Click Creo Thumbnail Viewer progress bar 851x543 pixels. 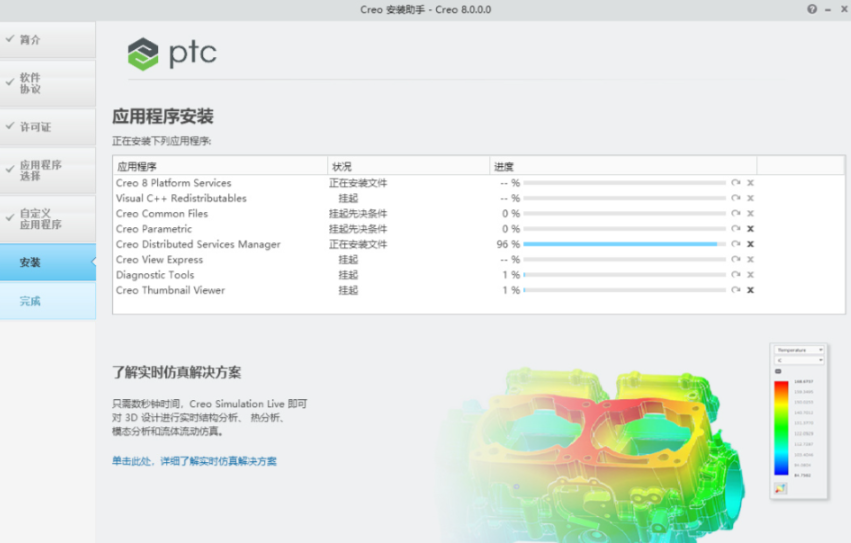click(x=625, y=290)
